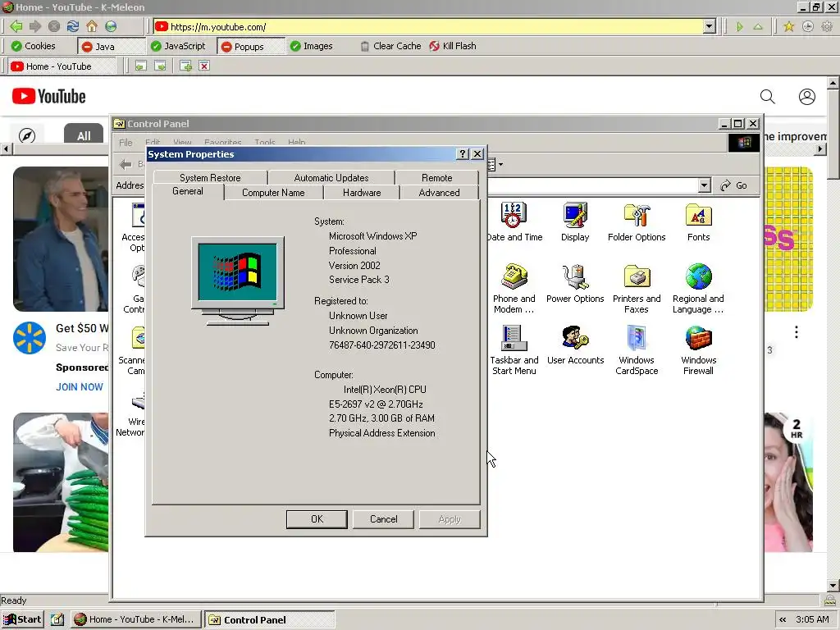Viewport: 840px width, 630px height.
Task: Toggle Images loading setting
Action: coord(312,46)
